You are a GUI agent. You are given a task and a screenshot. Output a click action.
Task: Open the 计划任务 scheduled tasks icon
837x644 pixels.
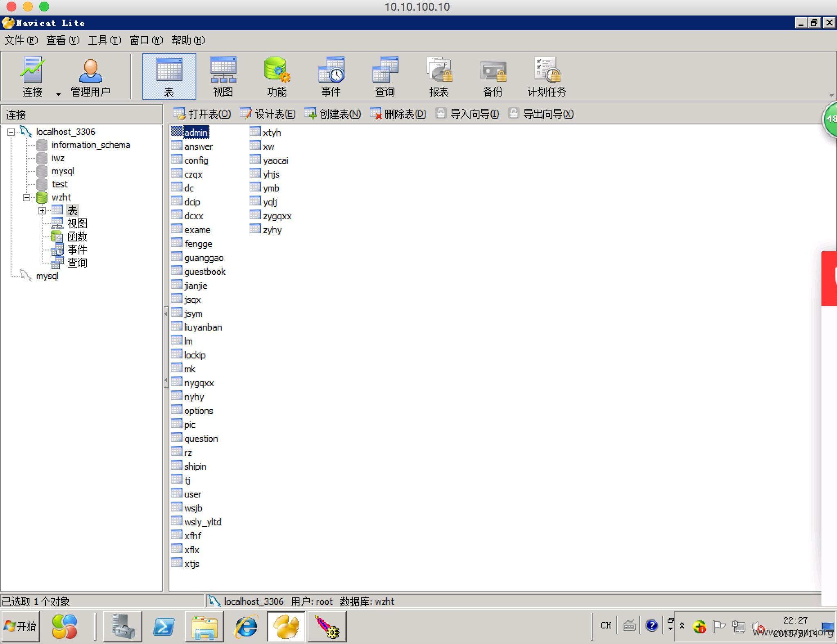point(547,77)
